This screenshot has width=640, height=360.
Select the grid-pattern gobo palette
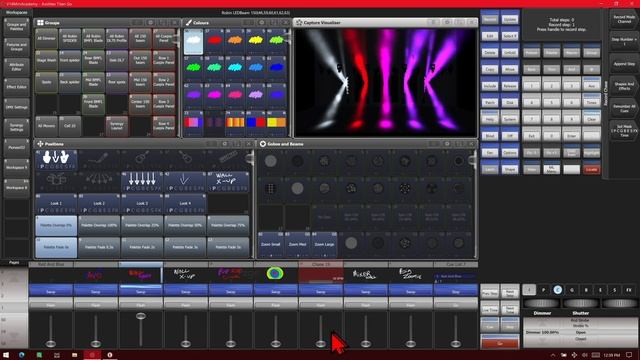270,189
